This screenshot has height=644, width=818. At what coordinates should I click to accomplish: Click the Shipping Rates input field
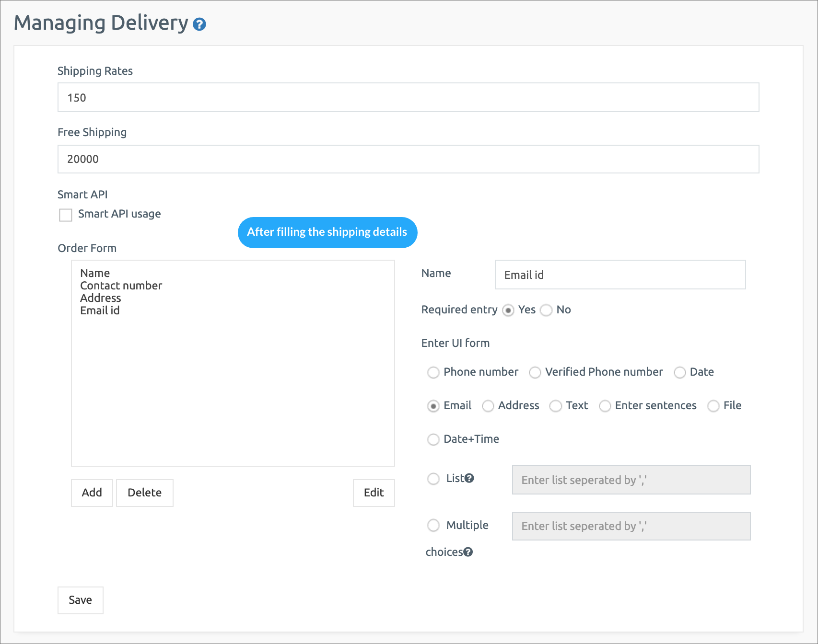click(x=408, y=98)
